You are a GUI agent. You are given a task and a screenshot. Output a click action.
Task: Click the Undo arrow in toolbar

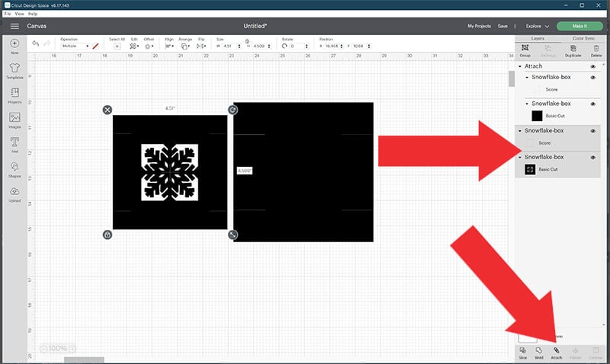tap(36, 45)
